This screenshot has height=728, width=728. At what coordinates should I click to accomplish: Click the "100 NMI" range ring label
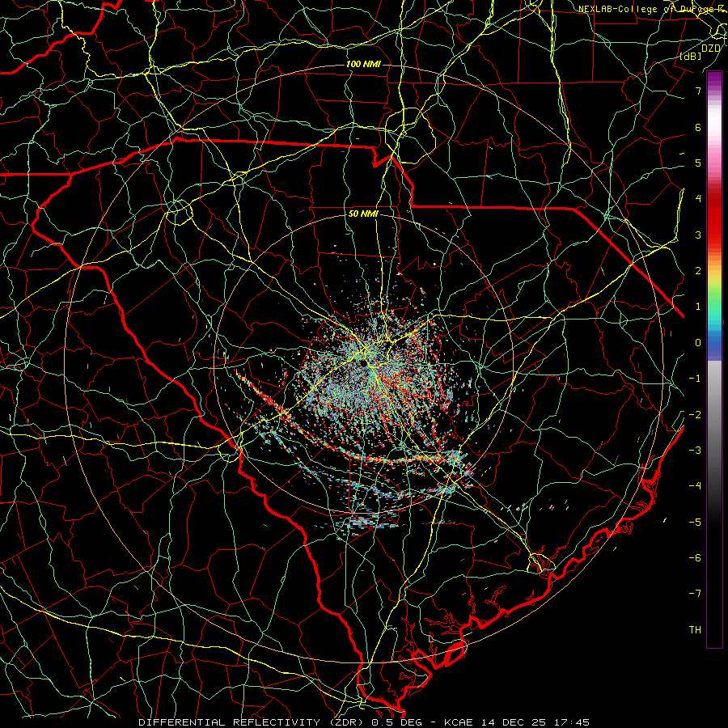point(363,64)
